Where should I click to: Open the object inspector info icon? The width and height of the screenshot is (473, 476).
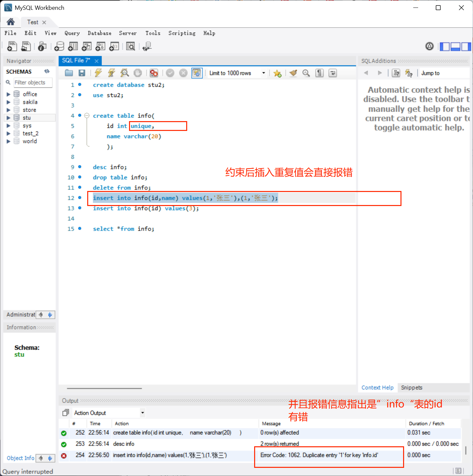[x=42, y=46]
